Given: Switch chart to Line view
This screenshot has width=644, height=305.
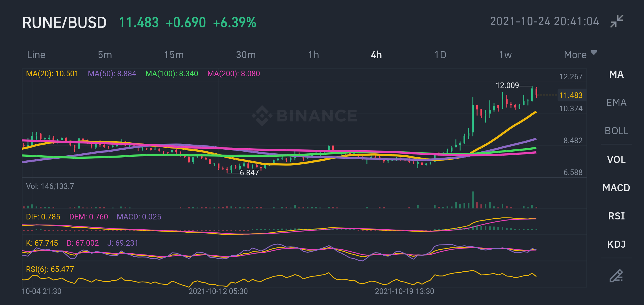Looking at the screenshot, I should pyautogui.click(x=36, y=55).
